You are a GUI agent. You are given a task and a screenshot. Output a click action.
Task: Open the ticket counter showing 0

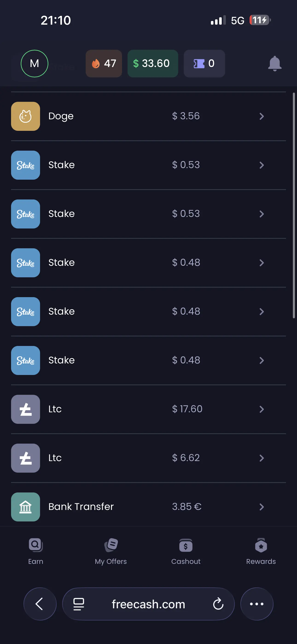pyautogui.click(x=204, y=64)
